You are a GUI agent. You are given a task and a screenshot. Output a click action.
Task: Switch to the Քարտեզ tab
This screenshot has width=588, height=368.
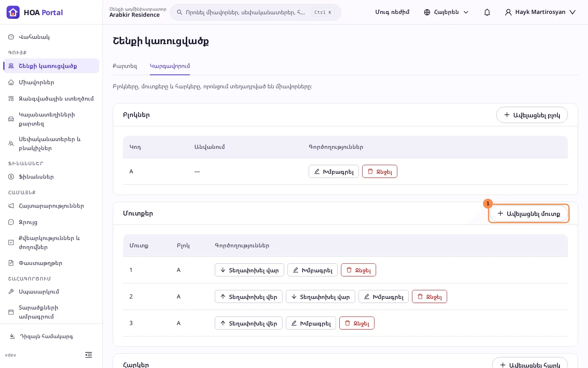tap(125, 66)
